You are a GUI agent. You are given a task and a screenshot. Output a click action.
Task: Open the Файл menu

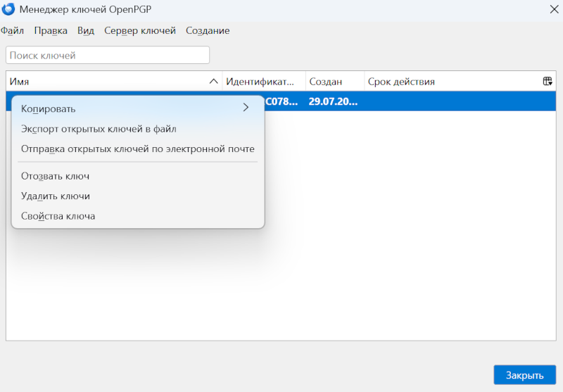coord(12,31)
